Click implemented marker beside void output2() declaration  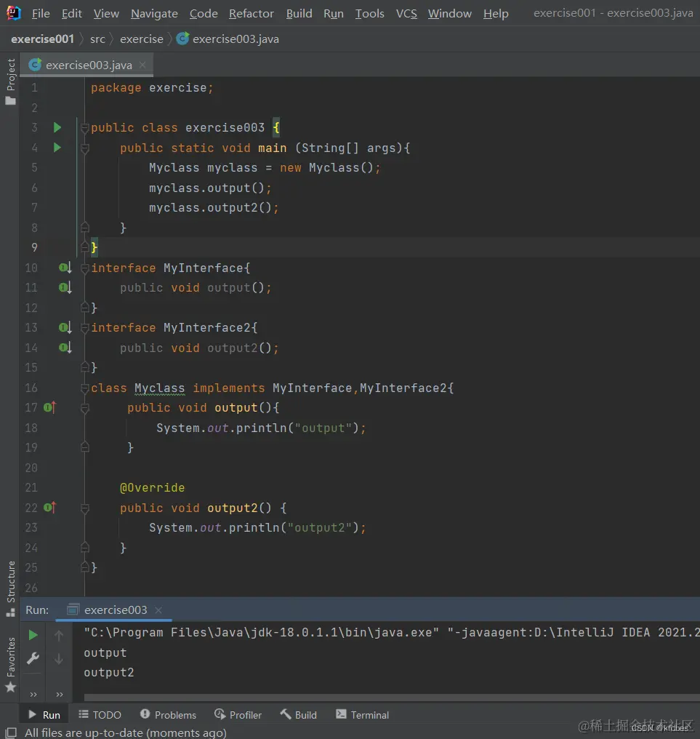pos(65,348)
